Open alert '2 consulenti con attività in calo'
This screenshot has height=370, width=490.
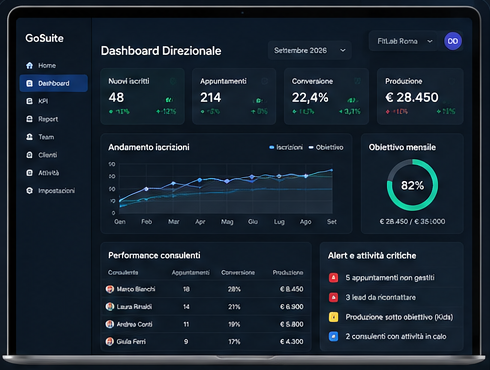[x=392, y=336]
